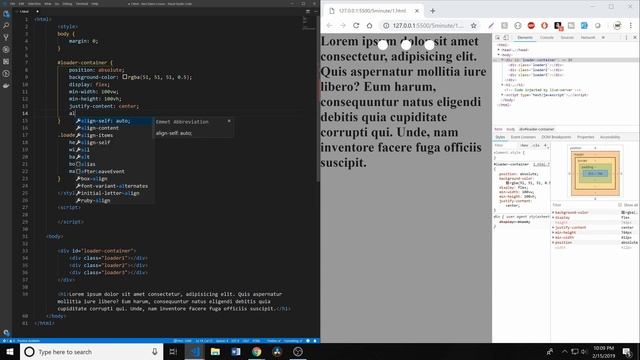The height and width of the screenshot is (360, 640).
Task: Select the body breadcrumb in DevTools
Action: pos(511,129)
